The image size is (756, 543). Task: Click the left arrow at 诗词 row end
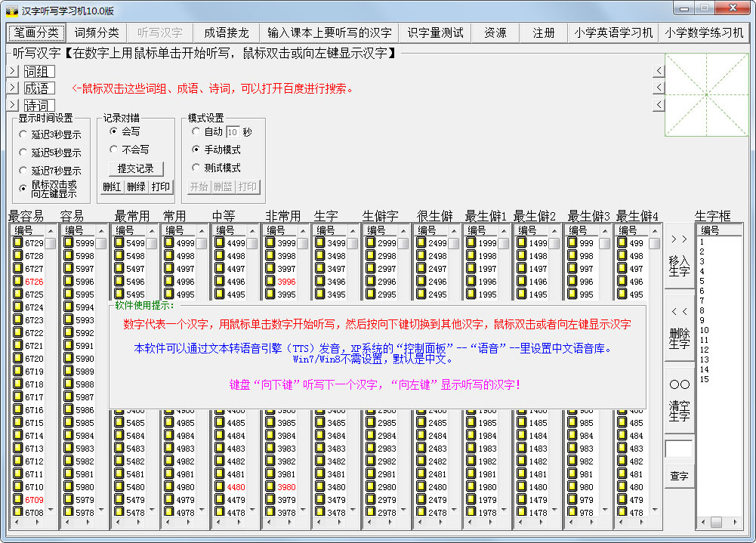(x=659, y=105)
